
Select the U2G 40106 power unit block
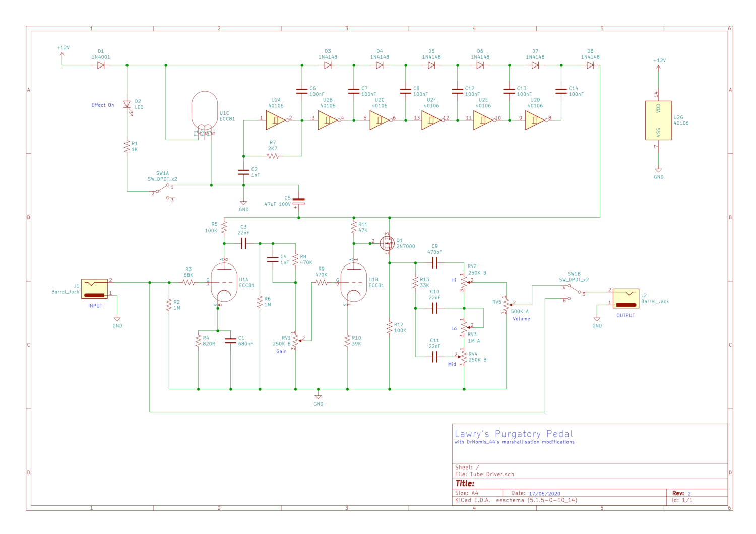click(x=658, y=120)
